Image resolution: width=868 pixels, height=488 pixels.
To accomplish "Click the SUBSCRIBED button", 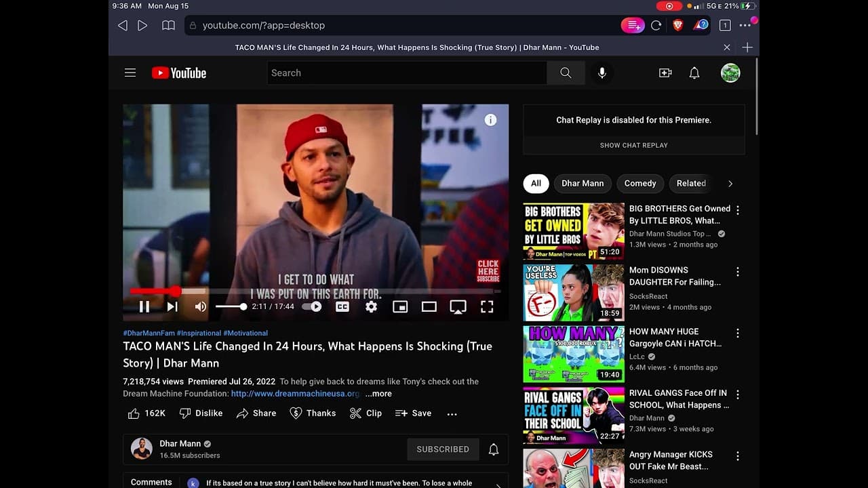I will (x=443, y=449).
